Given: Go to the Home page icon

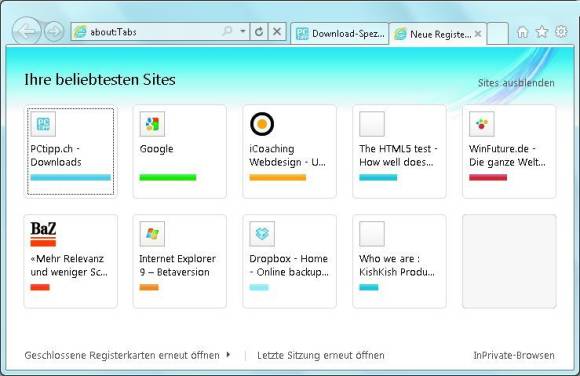Looking at the screenshot, I should click(x=522, y=32).
